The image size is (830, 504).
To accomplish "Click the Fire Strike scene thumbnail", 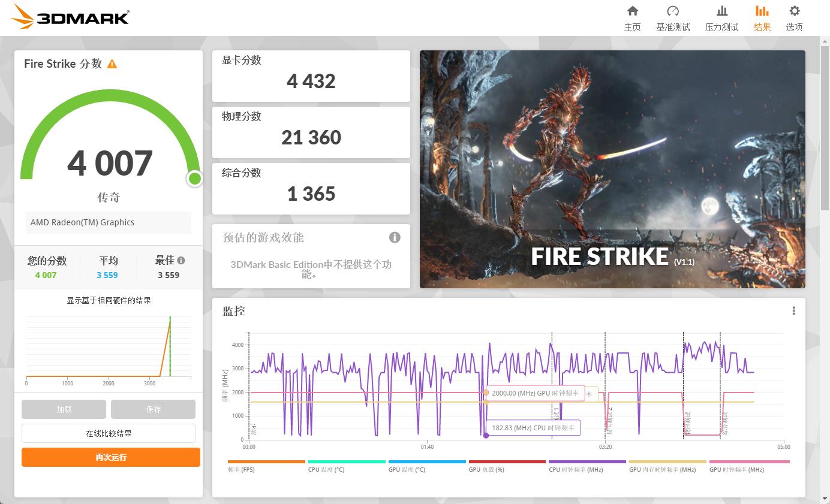I will click(x=612, y=169).
